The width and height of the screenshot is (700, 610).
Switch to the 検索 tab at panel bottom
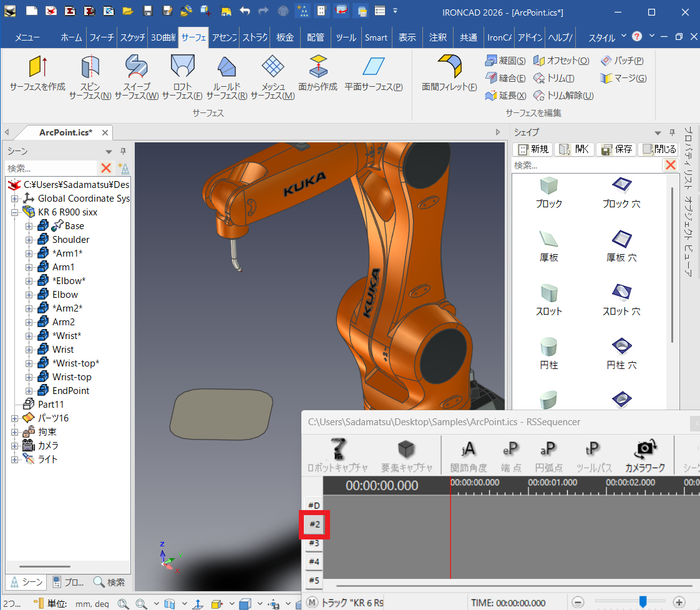coord(109,583)
